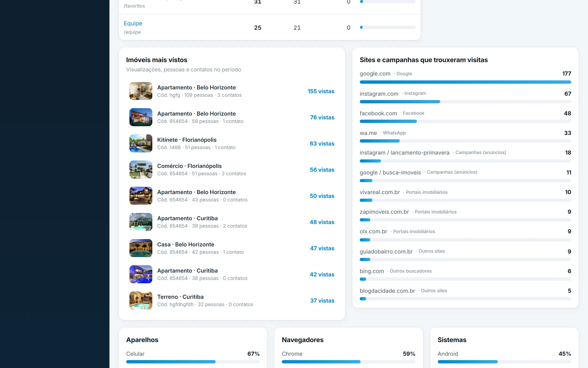Open thumbnail of apartment code hgfg
Screen dimensions: 588x368
click(x=141, y=91)
